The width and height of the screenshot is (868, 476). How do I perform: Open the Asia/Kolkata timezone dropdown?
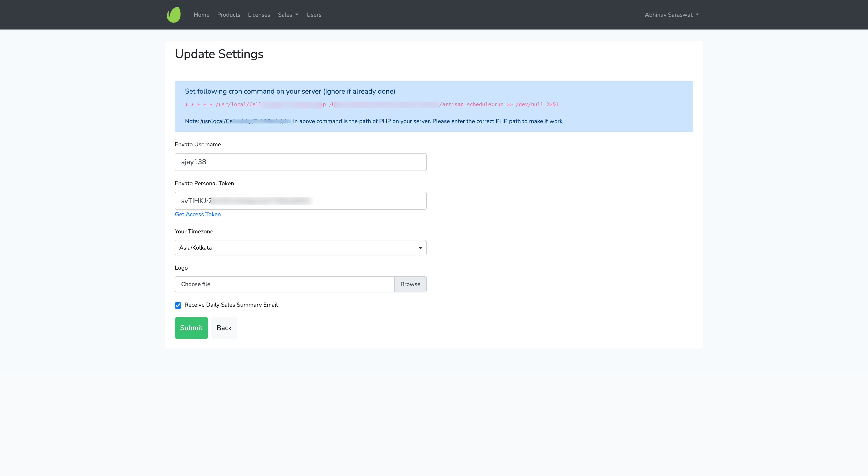click(300, 247)
